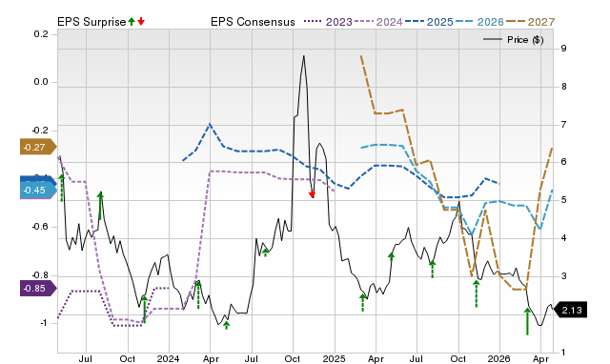
Task: Click the EPS Consensus legend title
Action: tap(253, 22)
